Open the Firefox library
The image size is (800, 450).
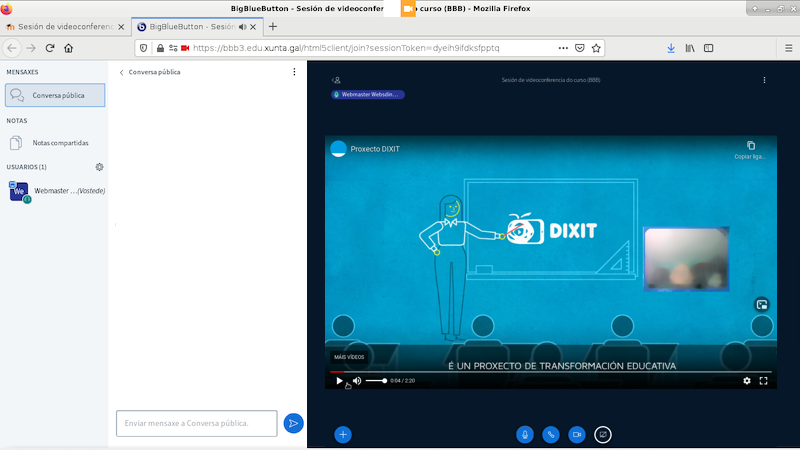(x=690, y=48)
